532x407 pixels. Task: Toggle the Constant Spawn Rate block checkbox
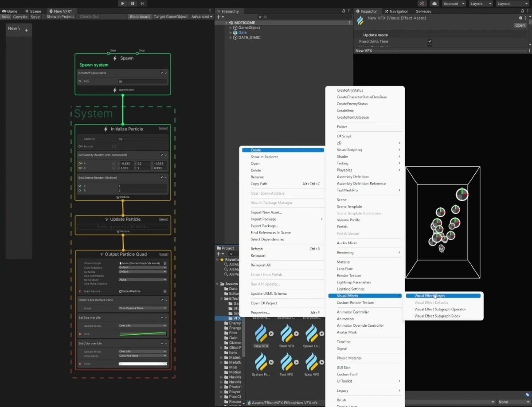point(161,73)
